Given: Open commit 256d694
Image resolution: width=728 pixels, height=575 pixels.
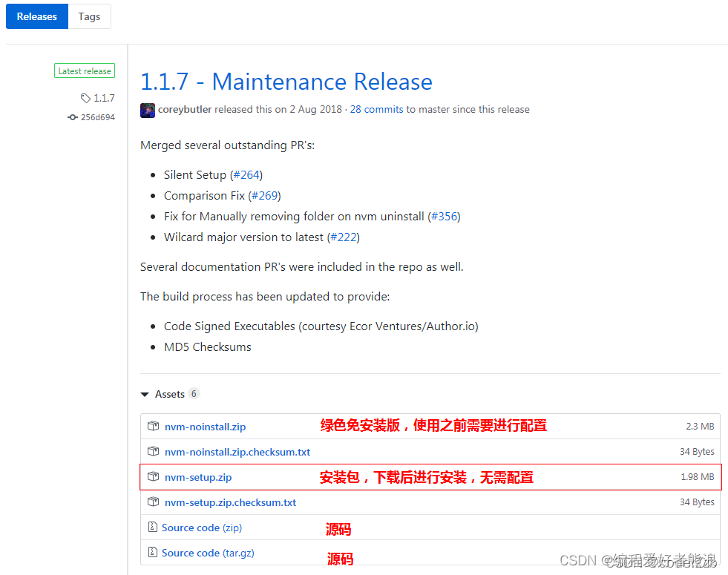Looking at the screenshot, I should coord(97,117).
